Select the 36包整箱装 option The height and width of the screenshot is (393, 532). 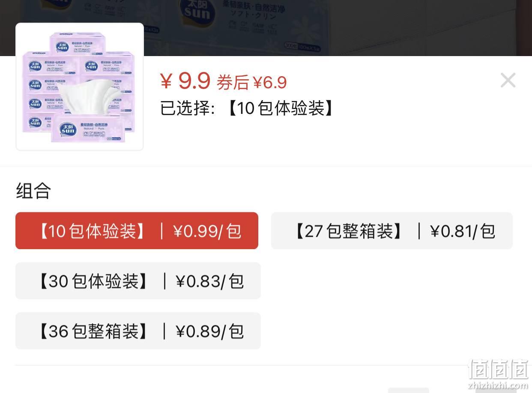pos(138,331)
